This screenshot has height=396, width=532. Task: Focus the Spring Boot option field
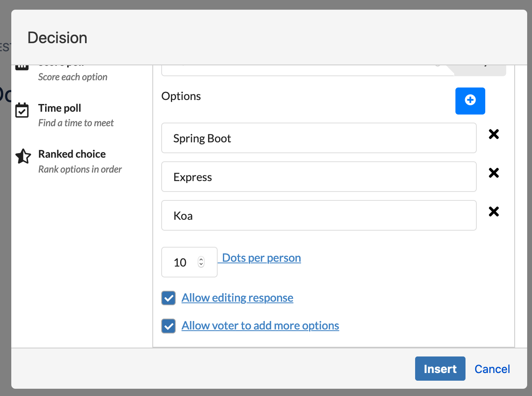(x=318, y=138)
